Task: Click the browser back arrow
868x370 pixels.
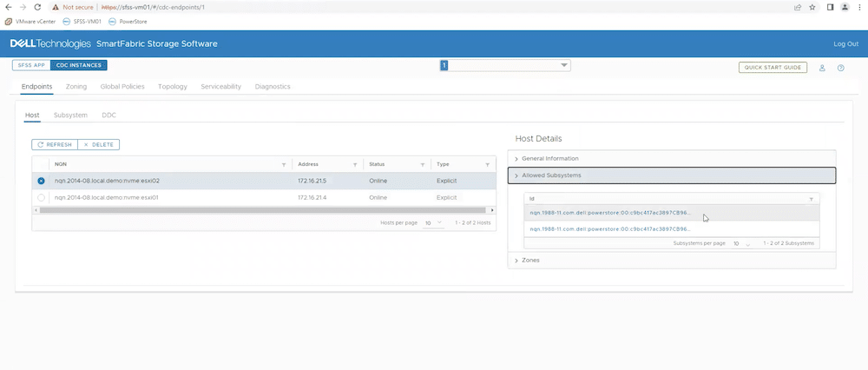Action: 9,7
